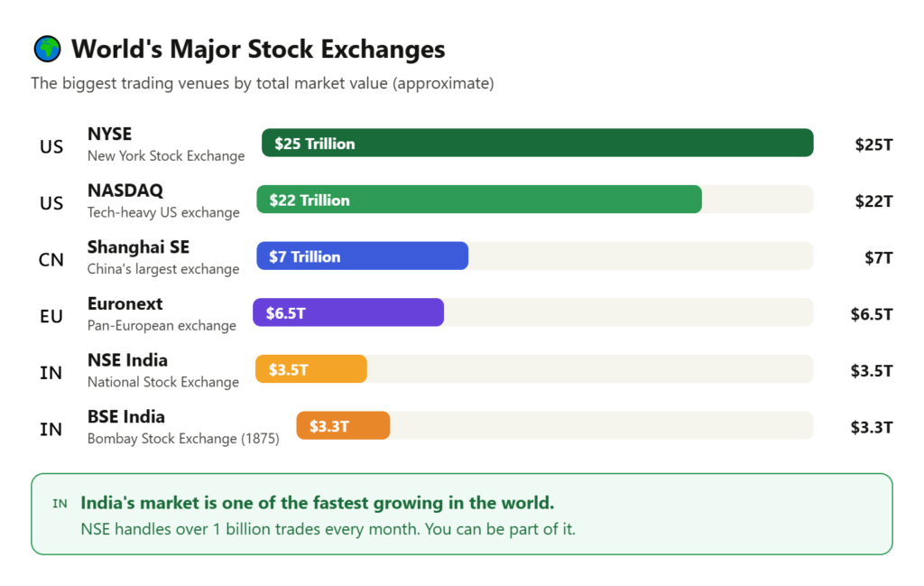
Task: Click the globe icon beside the title
Action: point(47,49)
